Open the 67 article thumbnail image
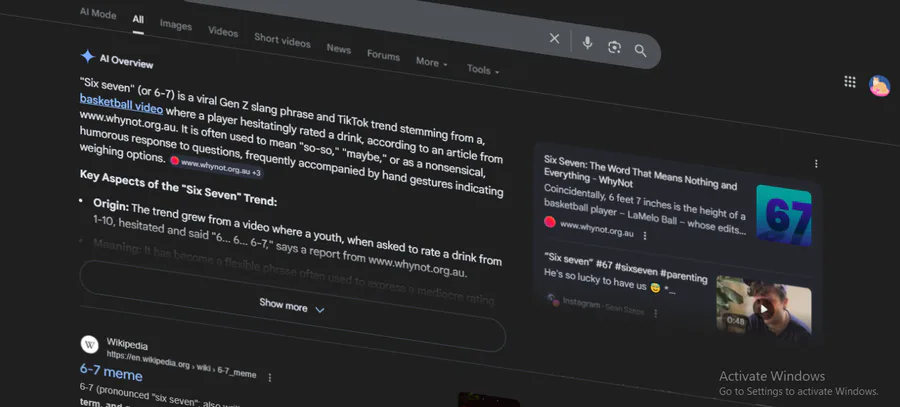Screen dimensions: 900x407 pyautogui.click(x=783, y=215)
